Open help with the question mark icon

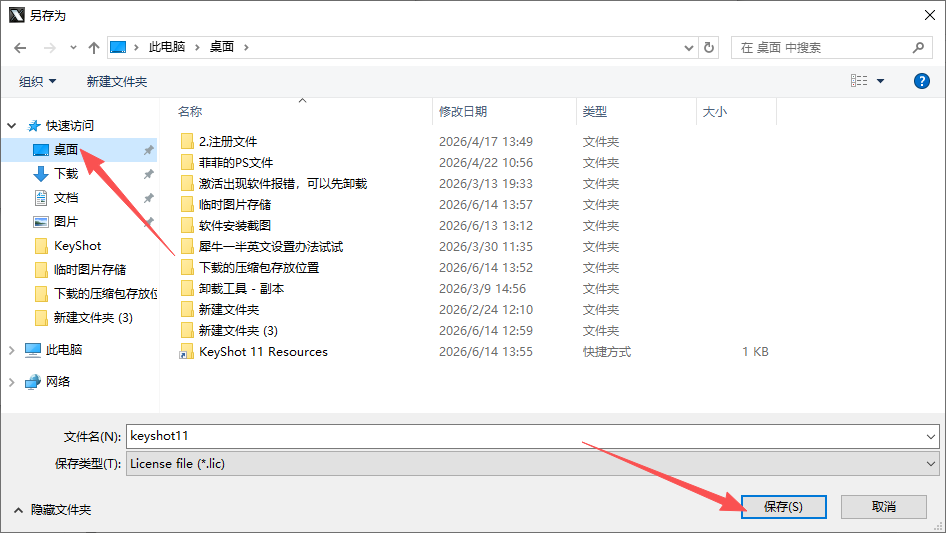tap(921, 81)
